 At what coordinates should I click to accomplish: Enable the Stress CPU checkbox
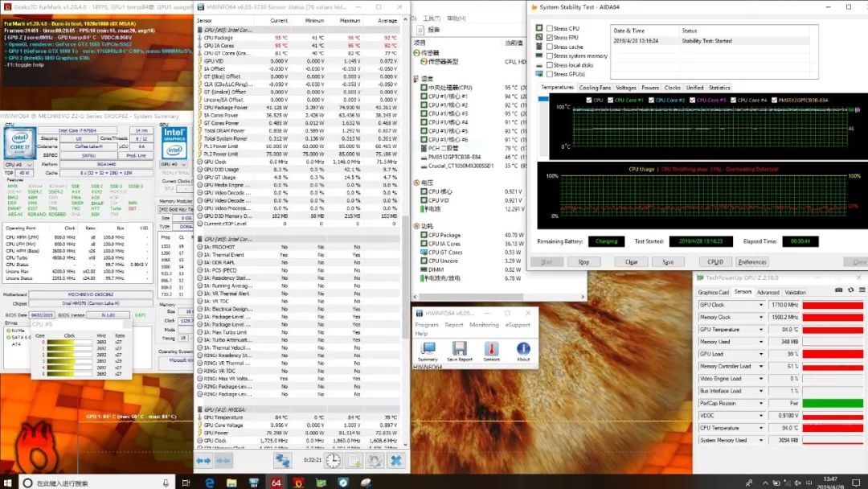[x=550, y=29]
